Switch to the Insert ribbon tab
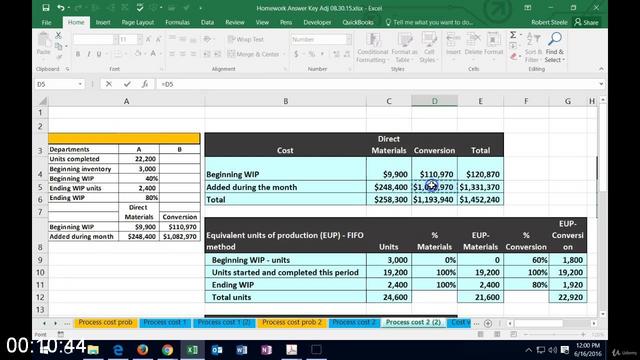 (103, 22)
